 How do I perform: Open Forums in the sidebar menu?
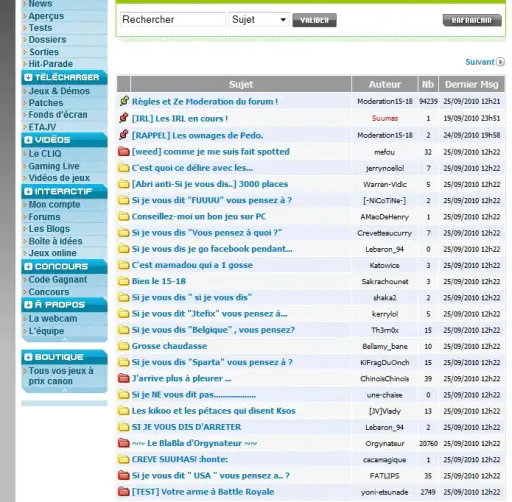[x=44, y=217]
